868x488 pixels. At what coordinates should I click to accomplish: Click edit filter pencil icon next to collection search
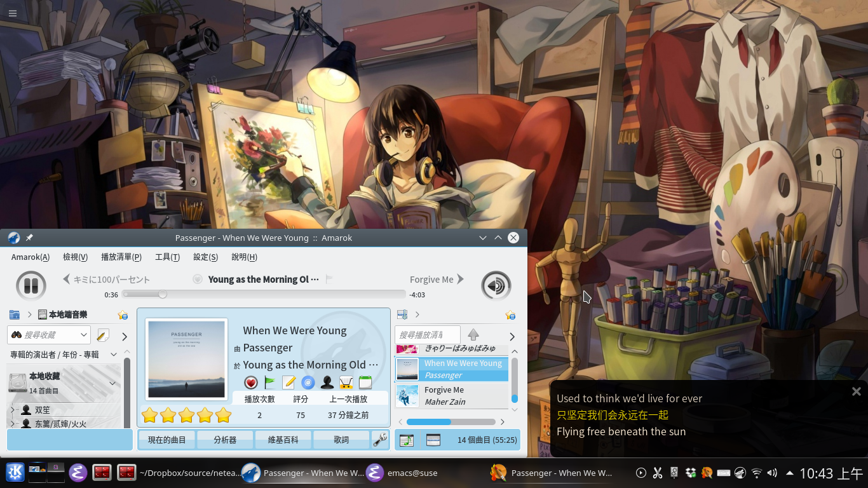click(x=103, y=335)
